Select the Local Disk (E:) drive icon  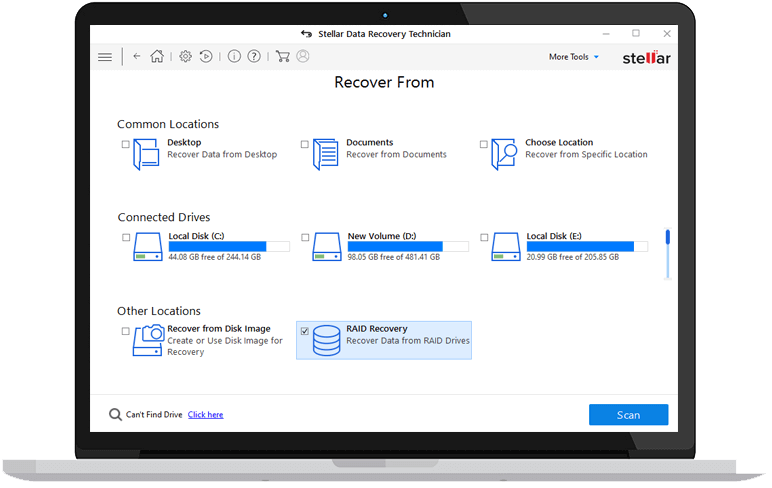point(506,247)
